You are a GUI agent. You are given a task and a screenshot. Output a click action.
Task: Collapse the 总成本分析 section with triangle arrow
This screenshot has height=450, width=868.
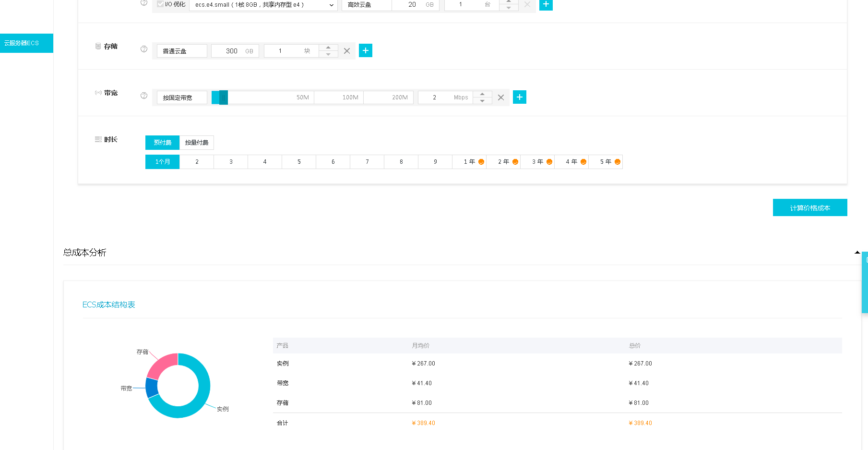pos(857,252)
